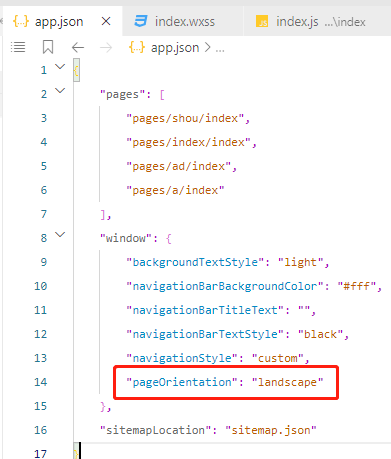Screen dimensions: 391x459
Task: Go forward with right arrow
Action: [106, 47]
